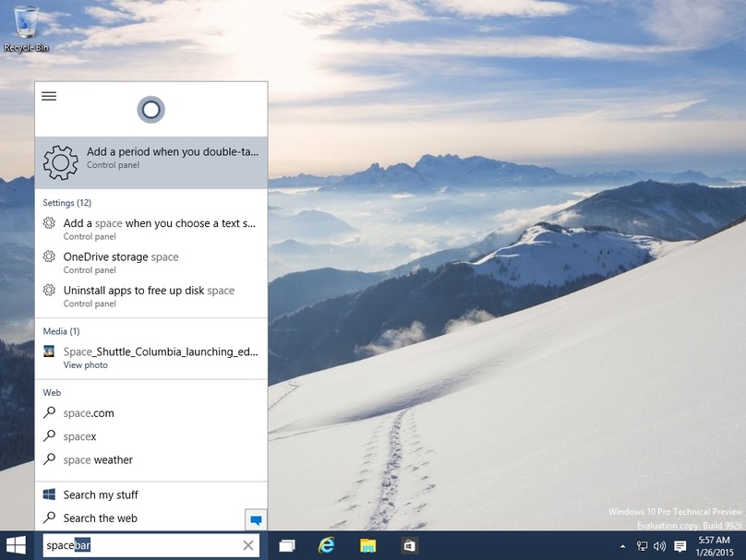The width and height of the screenshot is (746, 560).
Task: Open notifications action center icon
Action: pyautogui.click(x=680, y=546)
